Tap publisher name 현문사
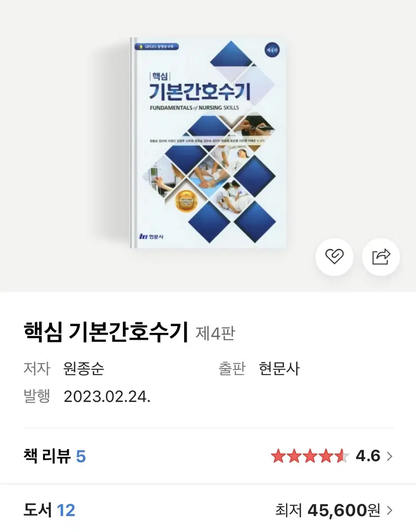 [x=279, y=369]
